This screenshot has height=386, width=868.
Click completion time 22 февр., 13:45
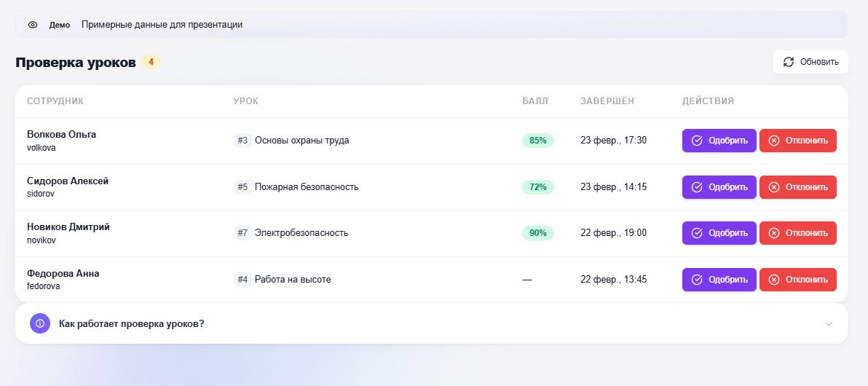pyautogui.click(x=613, y=280)
